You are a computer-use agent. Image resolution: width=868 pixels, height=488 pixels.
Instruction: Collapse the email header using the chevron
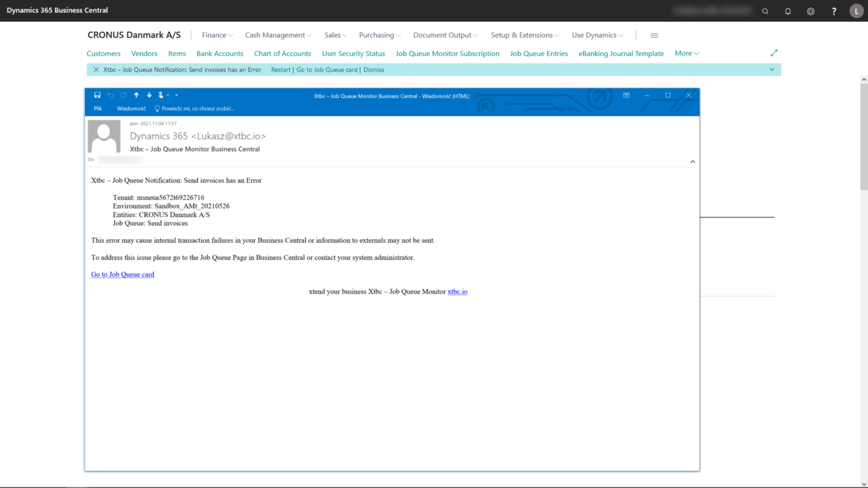693,160
